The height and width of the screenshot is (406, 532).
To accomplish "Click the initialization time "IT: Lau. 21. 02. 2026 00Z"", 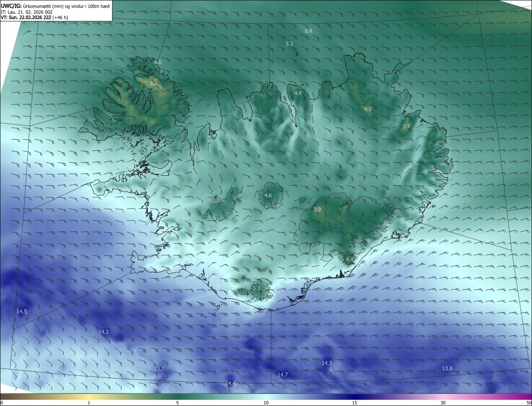I will (27, 12).
